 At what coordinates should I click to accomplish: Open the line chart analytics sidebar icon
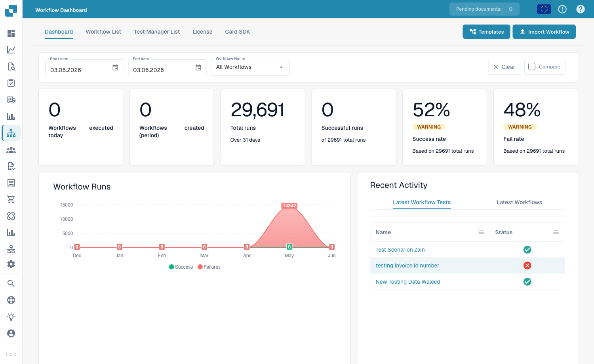(x=11, y=50)
